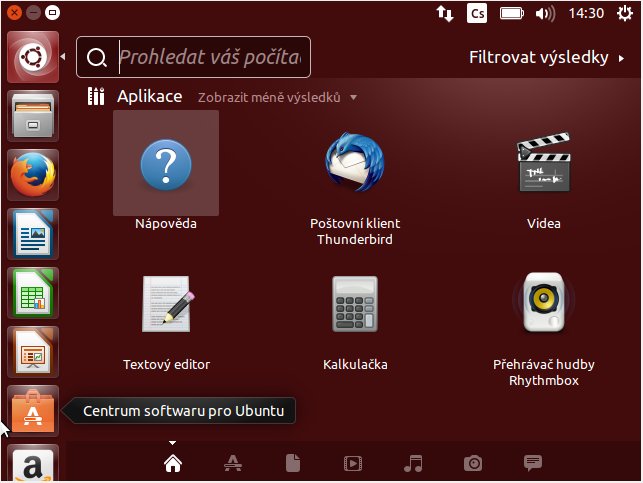Screen dimensions: 643x483
Task: Collapse results with Zobrazit méně výsledků
Action: coord(278,98)
